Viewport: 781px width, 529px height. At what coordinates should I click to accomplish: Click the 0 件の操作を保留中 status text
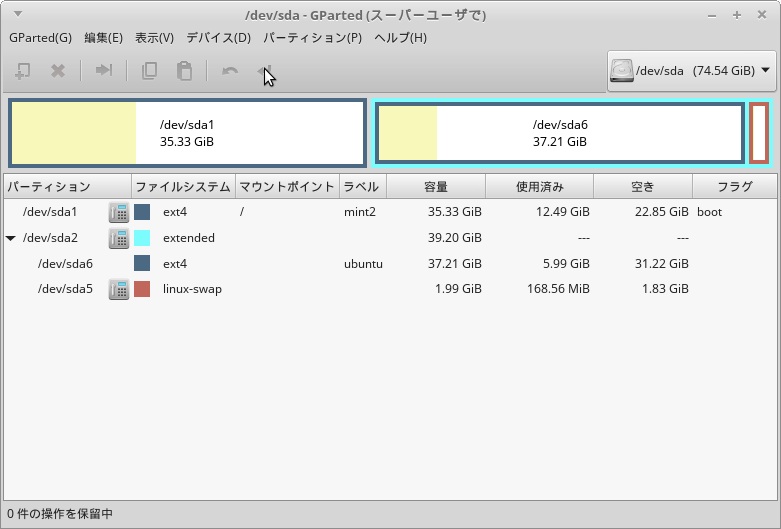click(x=60, y=514)
